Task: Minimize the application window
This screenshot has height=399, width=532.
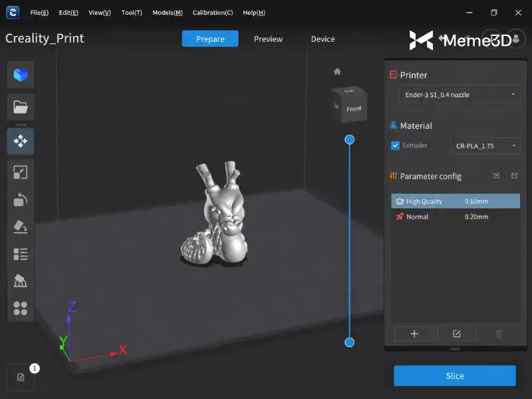Action: (469, 13)
